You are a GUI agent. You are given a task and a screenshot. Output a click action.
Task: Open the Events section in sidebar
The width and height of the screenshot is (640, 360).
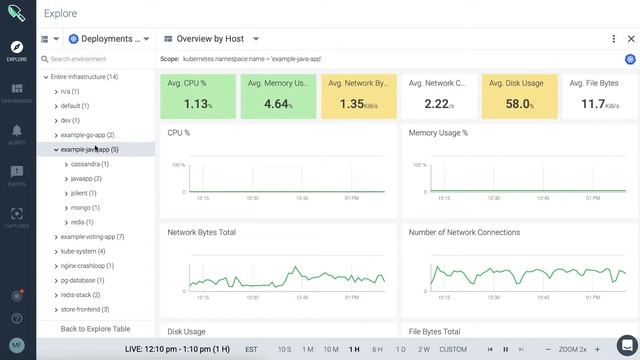coord(17,176)
